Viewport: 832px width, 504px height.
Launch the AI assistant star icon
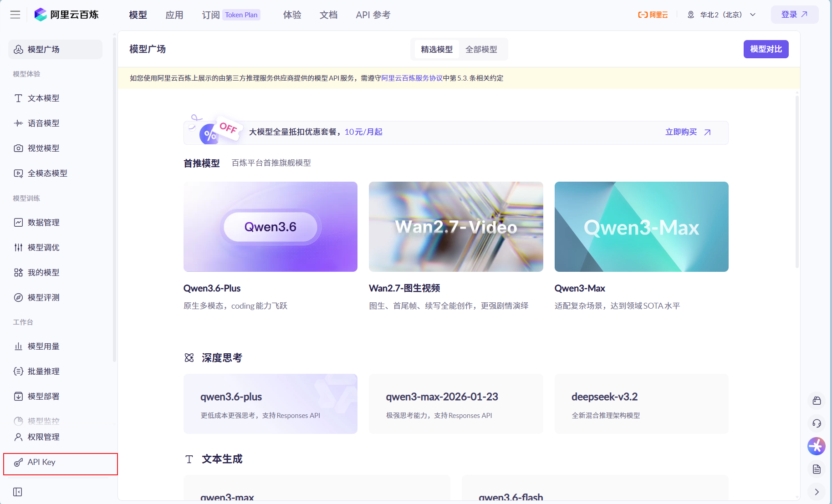click(x=817, y=446)
